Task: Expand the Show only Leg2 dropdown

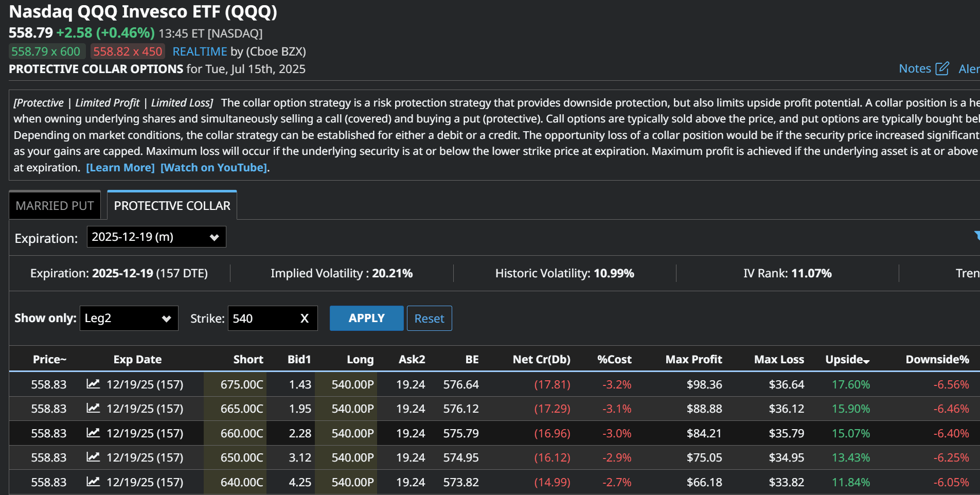Action: 129,319
